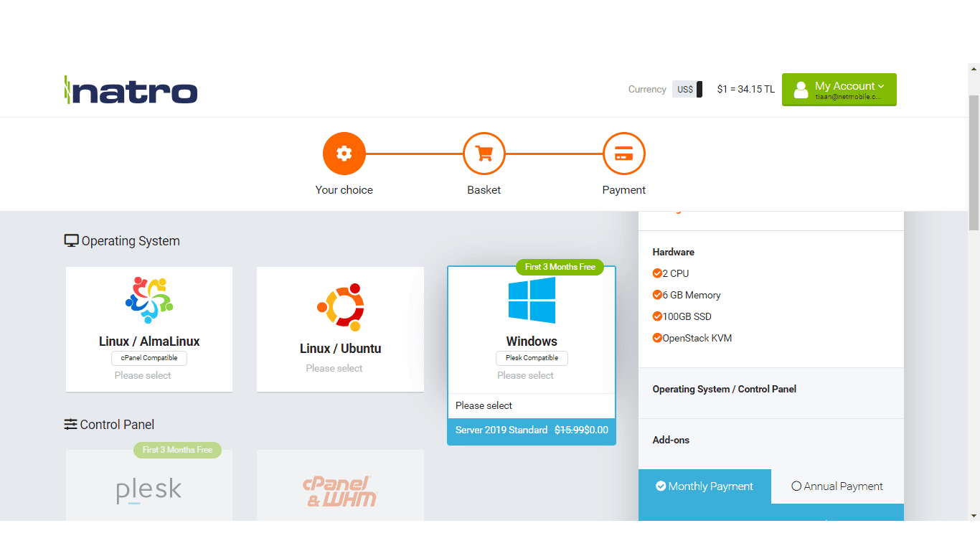Screen dimensions: 980x551
Task: Select Monthly Payment option
Action: point(705,486)
